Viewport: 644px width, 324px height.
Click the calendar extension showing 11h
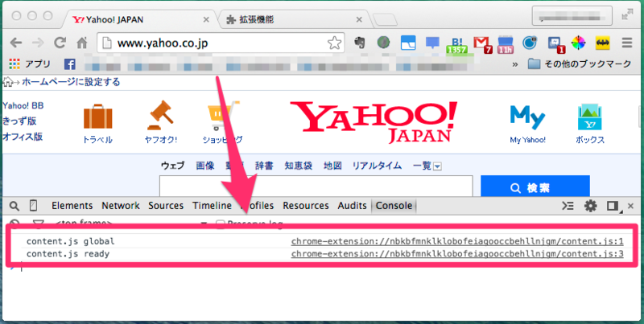[506, 45]
